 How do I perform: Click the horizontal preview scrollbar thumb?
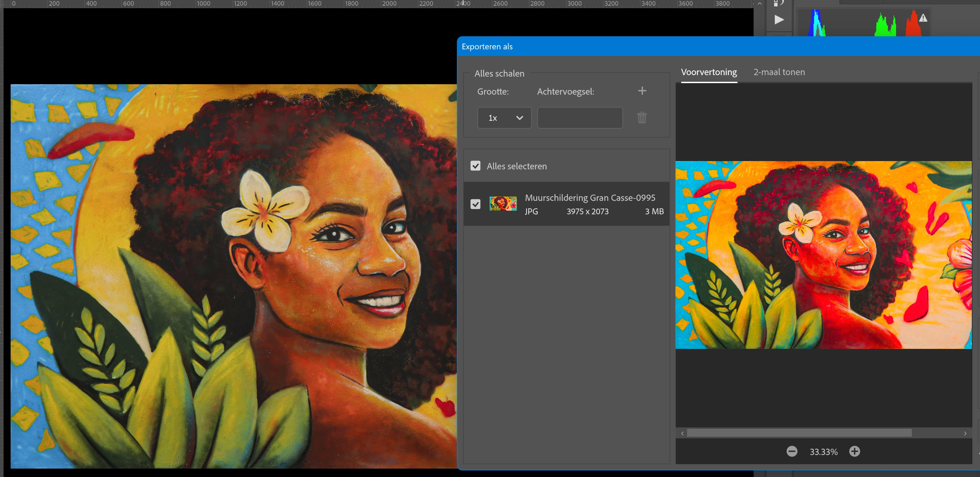pos(799,433)
